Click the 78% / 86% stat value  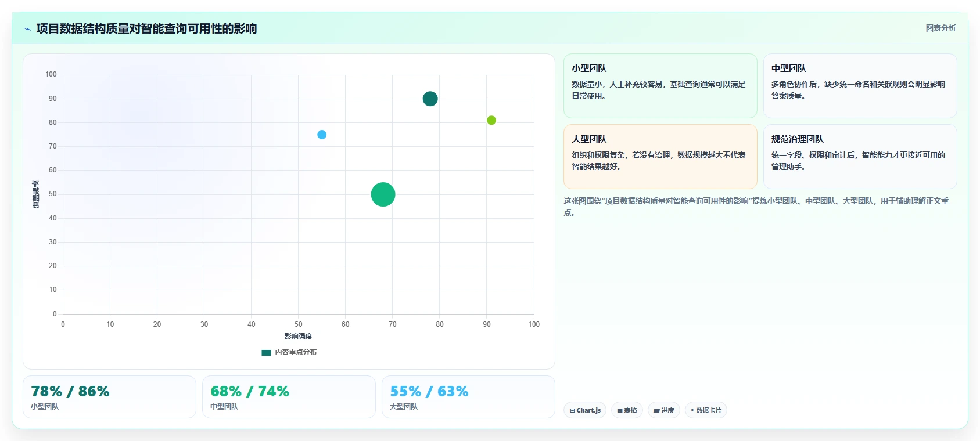click(70, 392)
